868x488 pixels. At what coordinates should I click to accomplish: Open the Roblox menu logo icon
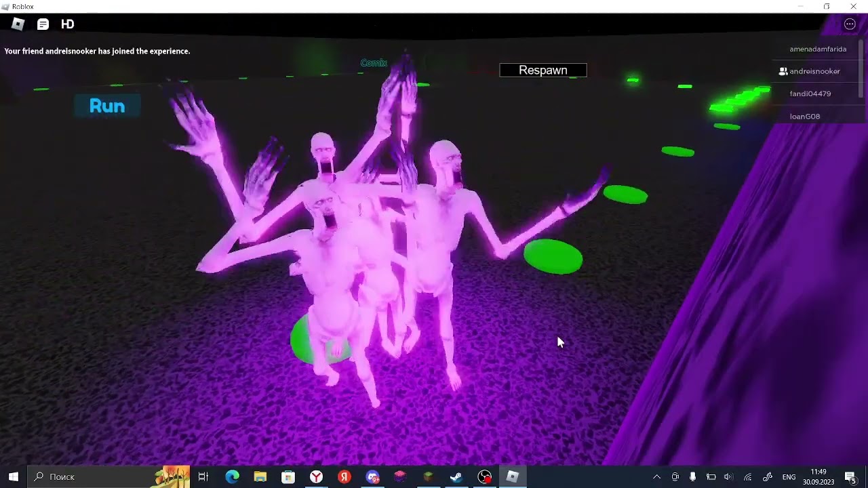tap(18, 24)
